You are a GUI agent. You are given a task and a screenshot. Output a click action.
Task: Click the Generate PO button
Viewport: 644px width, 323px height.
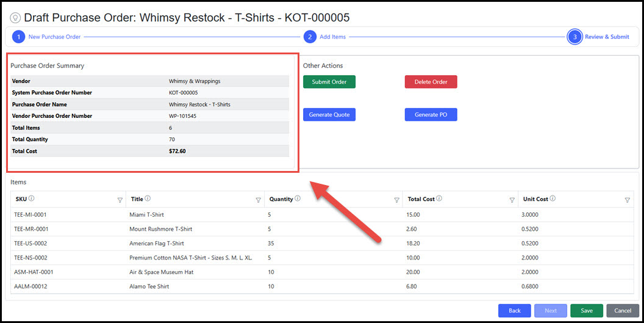pos(431,115)
